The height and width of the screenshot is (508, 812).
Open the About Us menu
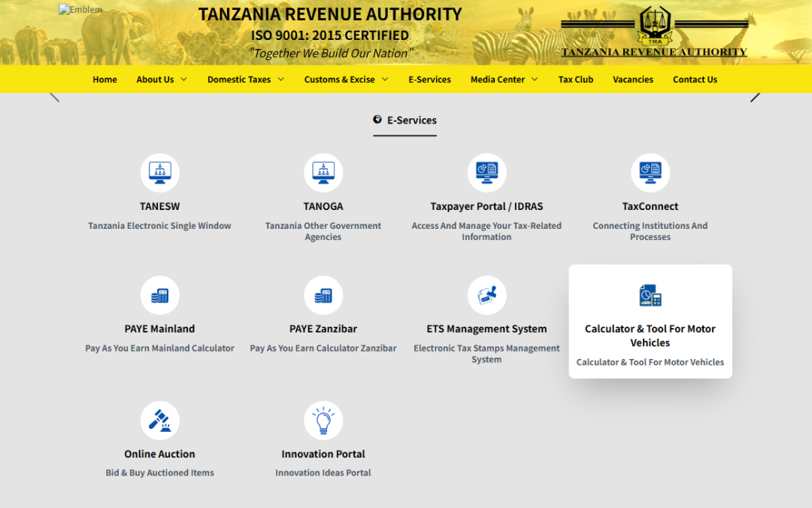point(155,79)
